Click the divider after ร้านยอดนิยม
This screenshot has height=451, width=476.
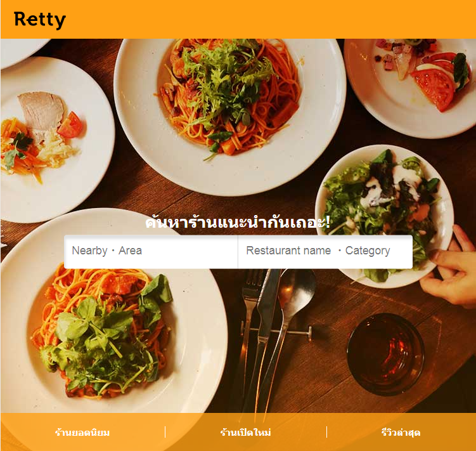coord(165,432)
